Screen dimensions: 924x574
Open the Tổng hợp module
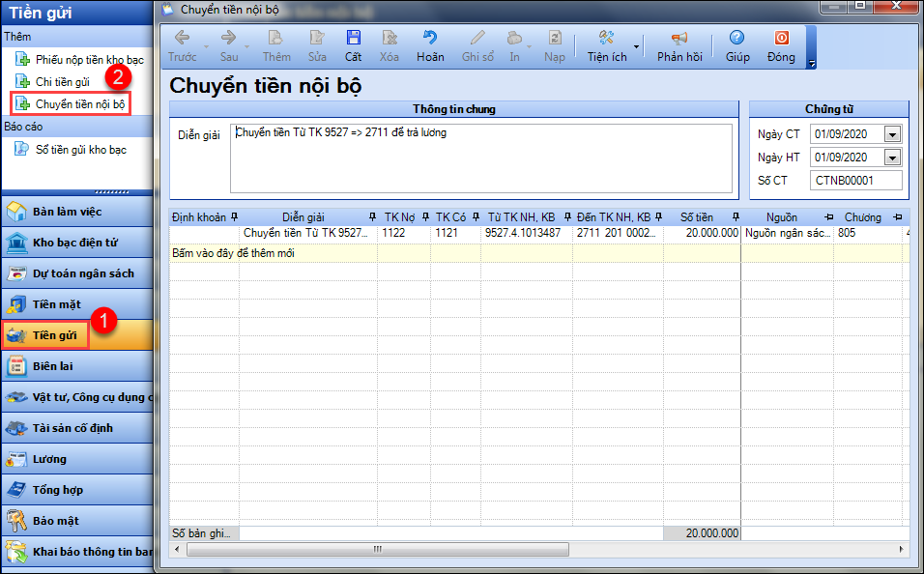pyautogui.click(x=77, y=490)
